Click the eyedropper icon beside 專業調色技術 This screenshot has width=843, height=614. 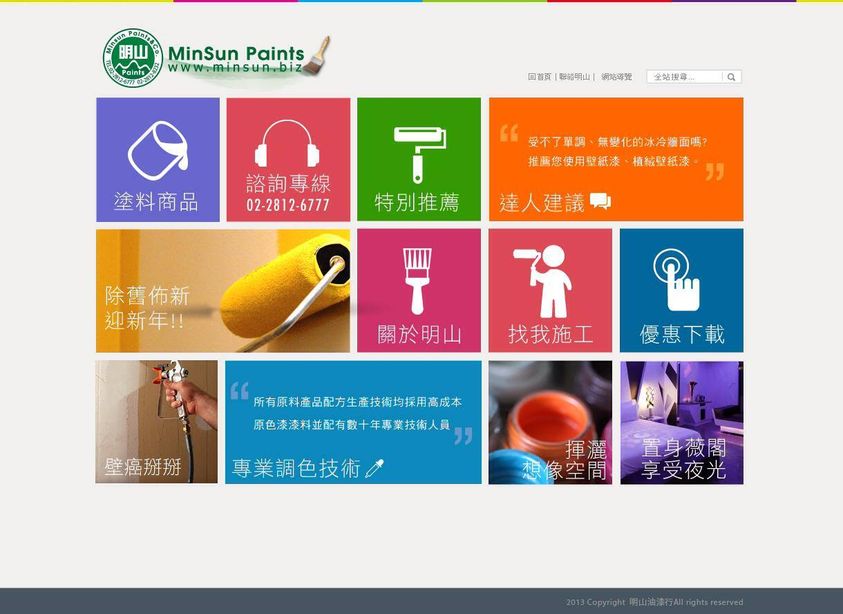375,468
